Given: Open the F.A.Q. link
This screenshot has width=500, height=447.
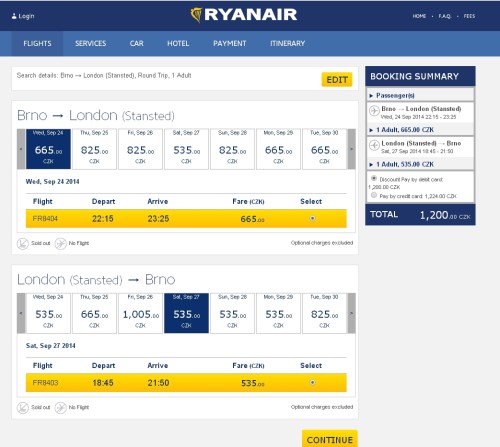Looking at the screenshot, I should [x=444, y=16].
